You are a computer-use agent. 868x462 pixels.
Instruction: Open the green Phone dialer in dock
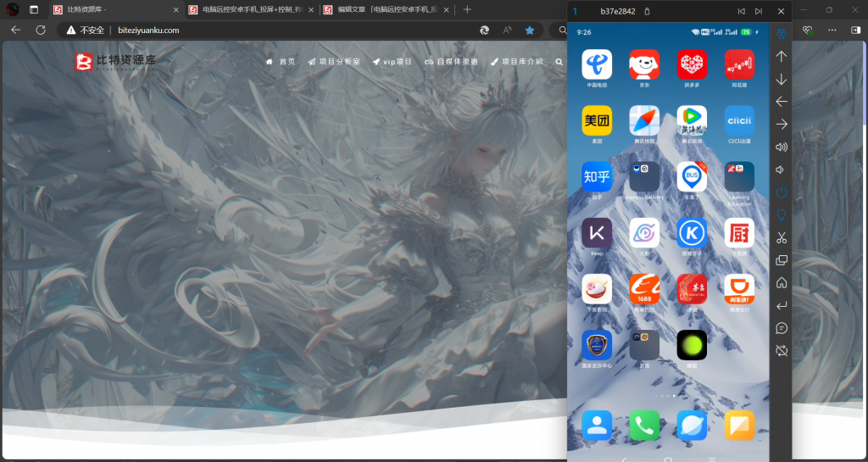click(644, 426)
